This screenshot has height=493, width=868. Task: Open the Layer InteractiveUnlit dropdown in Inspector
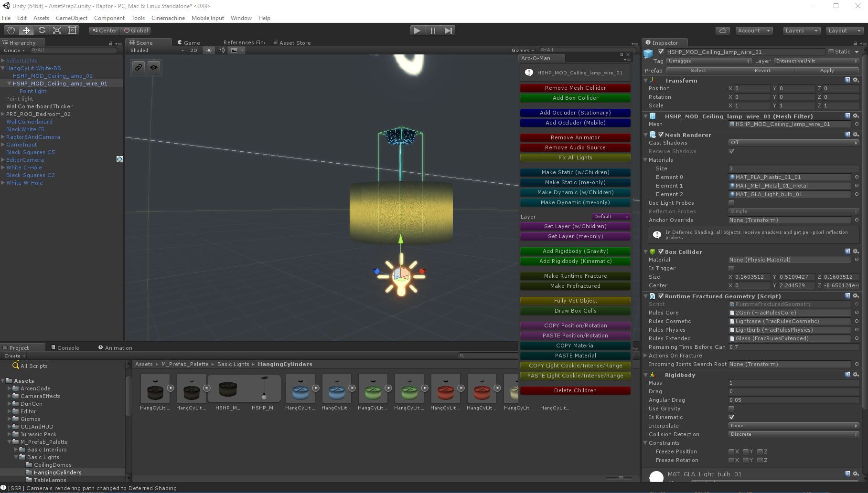click(x=817, y=61)
